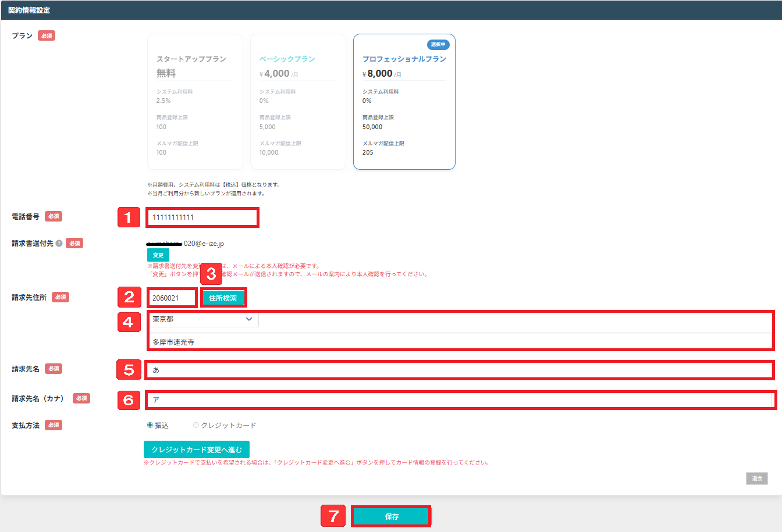Click クレジットカード変更へ進む button

click(x=197, y=449)
